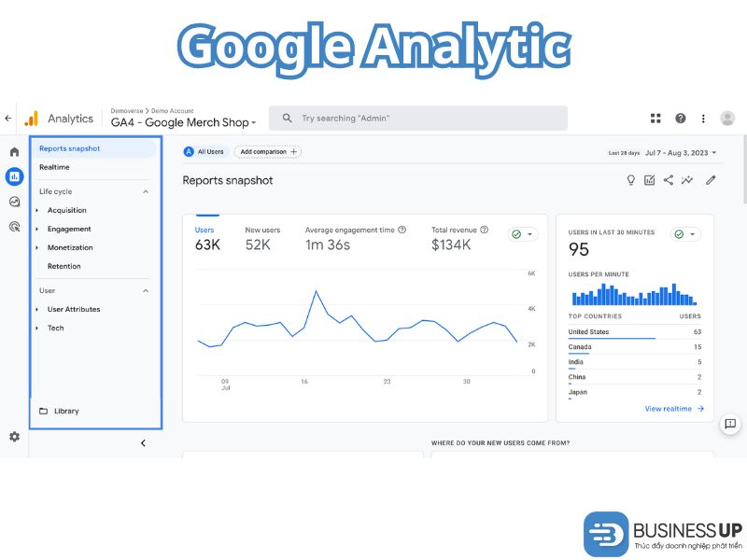
Task: Open Library in sidebar
Action: (x=59, y=411)
